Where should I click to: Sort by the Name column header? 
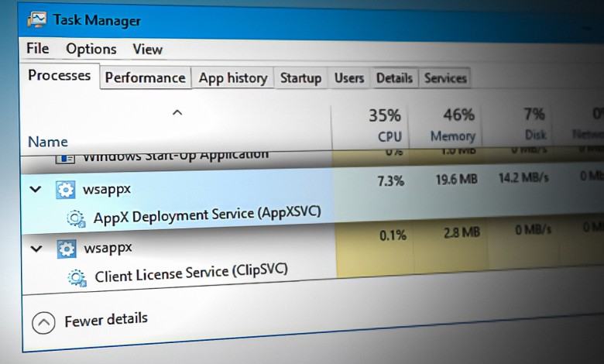tap(48, 142)
